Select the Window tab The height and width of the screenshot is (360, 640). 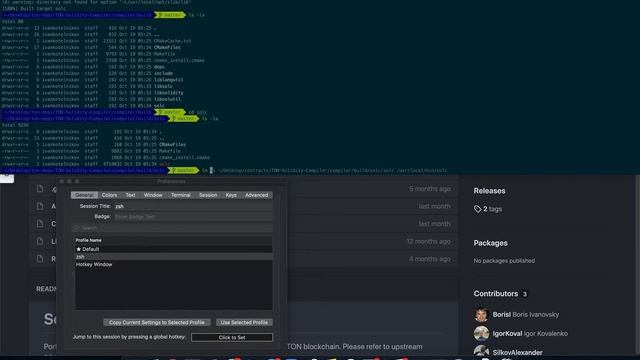coord(153,195)
